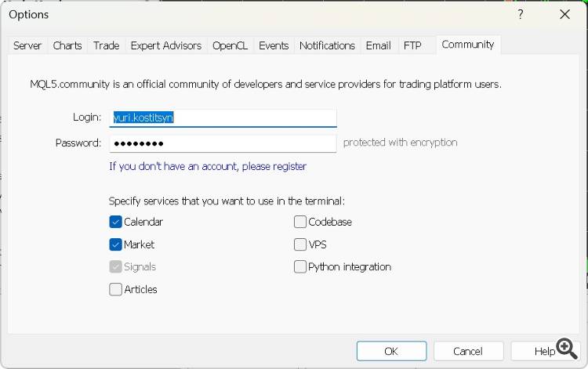Uncheck the Calendar service checkbox
Image resolution: width=588 pixels, height=369 pixels.
click(115, 222)
